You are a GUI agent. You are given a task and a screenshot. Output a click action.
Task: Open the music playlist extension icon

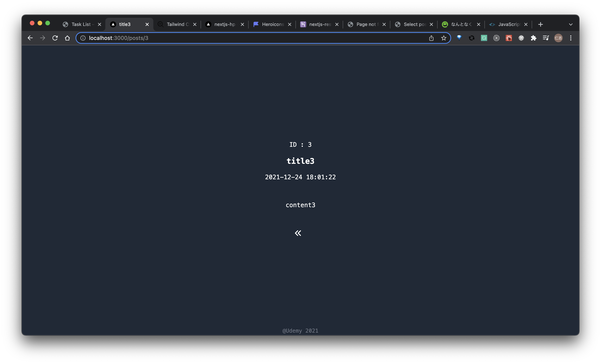546,38
